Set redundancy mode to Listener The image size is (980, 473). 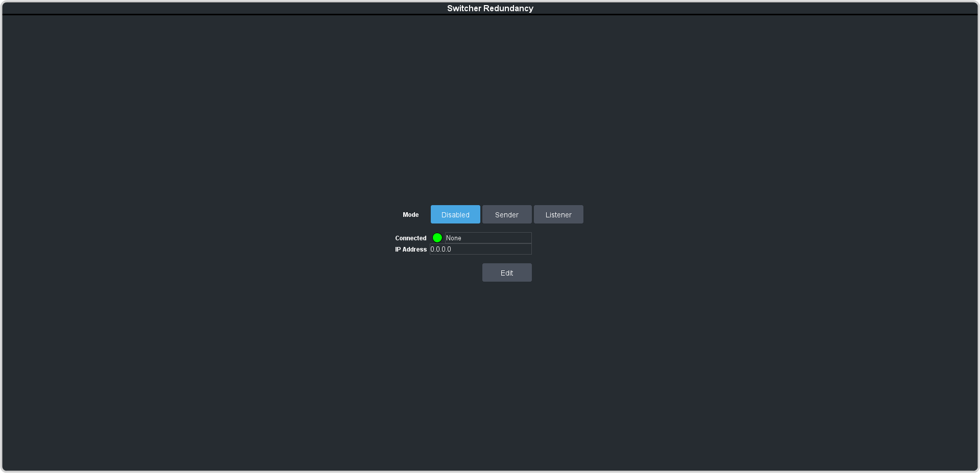(558, 214)
